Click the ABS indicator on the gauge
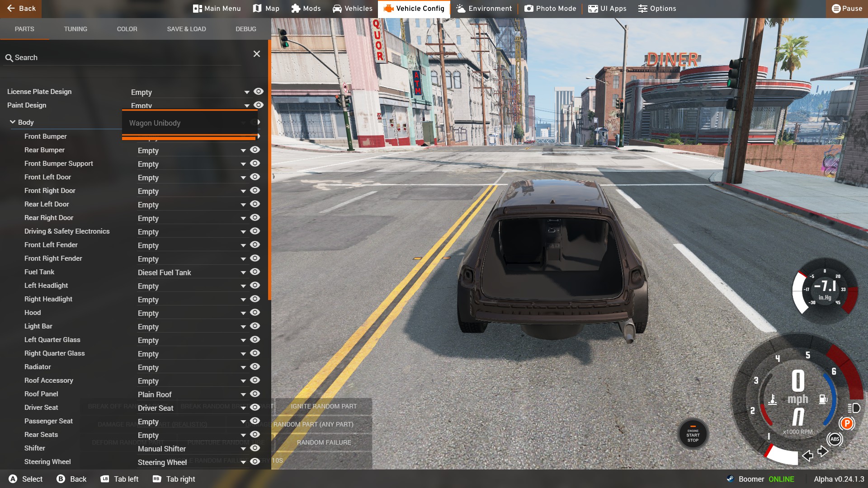 tap(835, 439)
